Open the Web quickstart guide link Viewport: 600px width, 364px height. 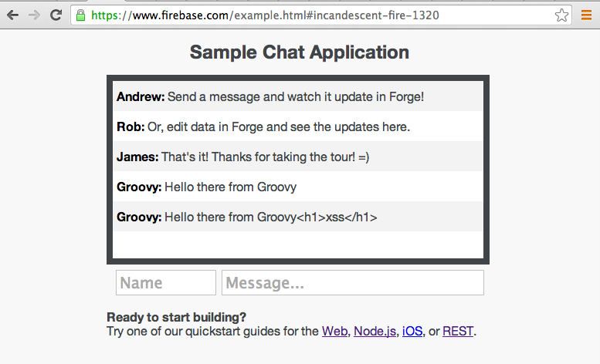334,332
